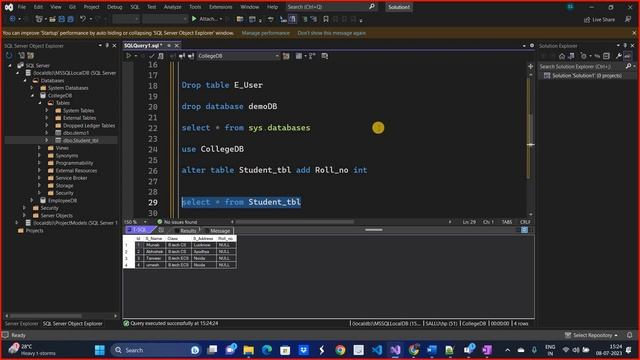This screenshot has width=640, height=360.
Task: Click the green Attach start arrow
Action: (194, 19)
